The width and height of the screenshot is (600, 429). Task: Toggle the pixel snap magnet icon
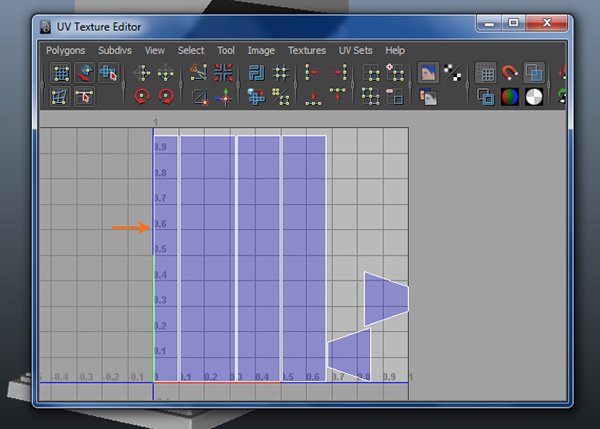(510, 73)
